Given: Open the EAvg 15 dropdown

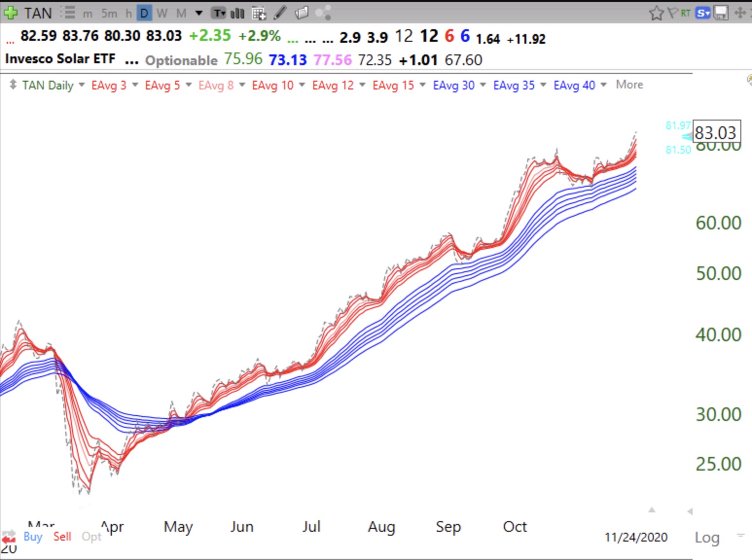Looking at the screenshot, I should [x=422, y=85].
